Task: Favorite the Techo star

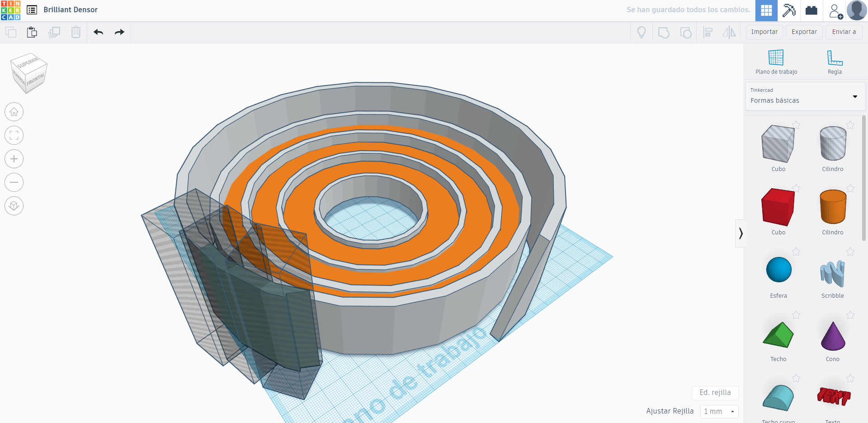Action: pyautogui.click(x=796, y=315)
